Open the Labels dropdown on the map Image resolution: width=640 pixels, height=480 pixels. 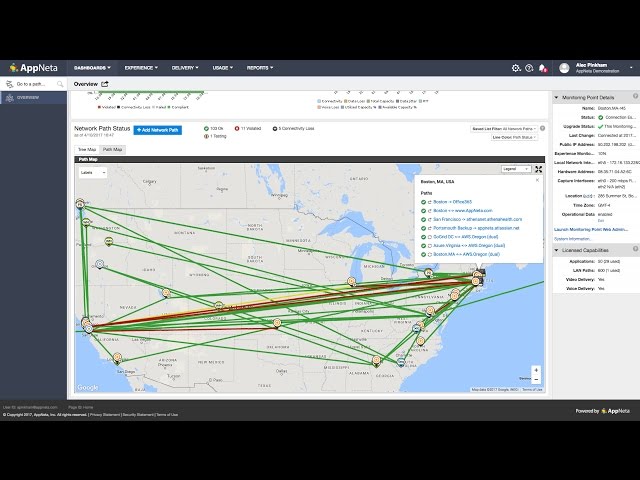click(93, 173)
